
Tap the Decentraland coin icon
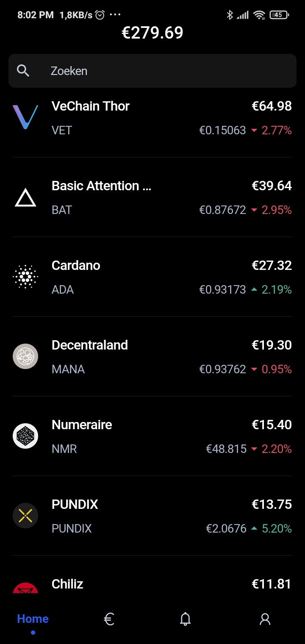coord(25,356)
